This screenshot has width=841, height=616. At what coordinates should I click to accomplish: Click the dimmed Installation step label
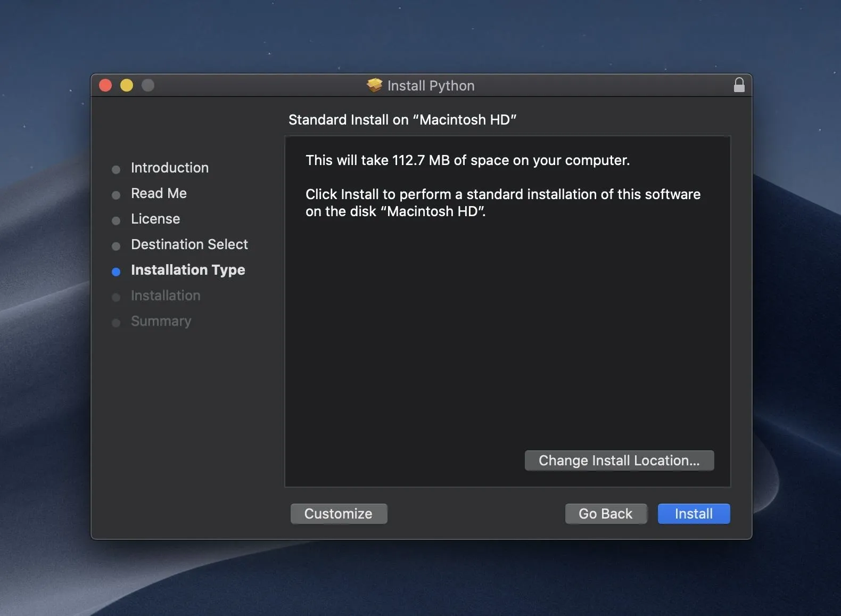click(166, 295)
